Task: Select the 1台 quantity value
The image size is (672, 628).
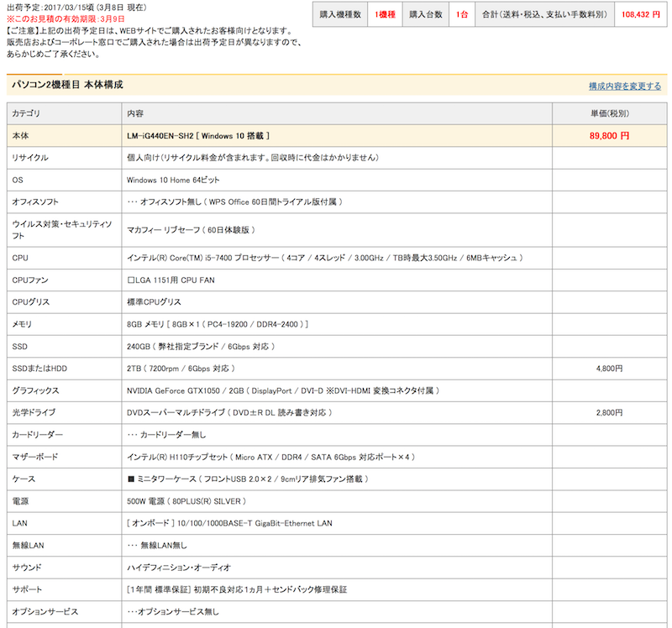Action: [x=462, y=14]
